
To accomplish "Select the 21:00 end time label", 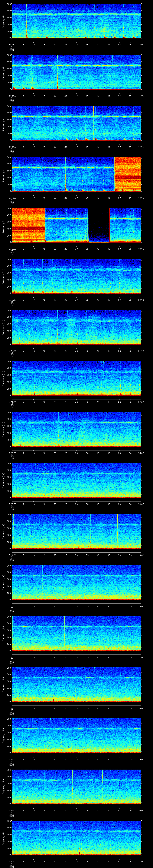I will point(141,351).
